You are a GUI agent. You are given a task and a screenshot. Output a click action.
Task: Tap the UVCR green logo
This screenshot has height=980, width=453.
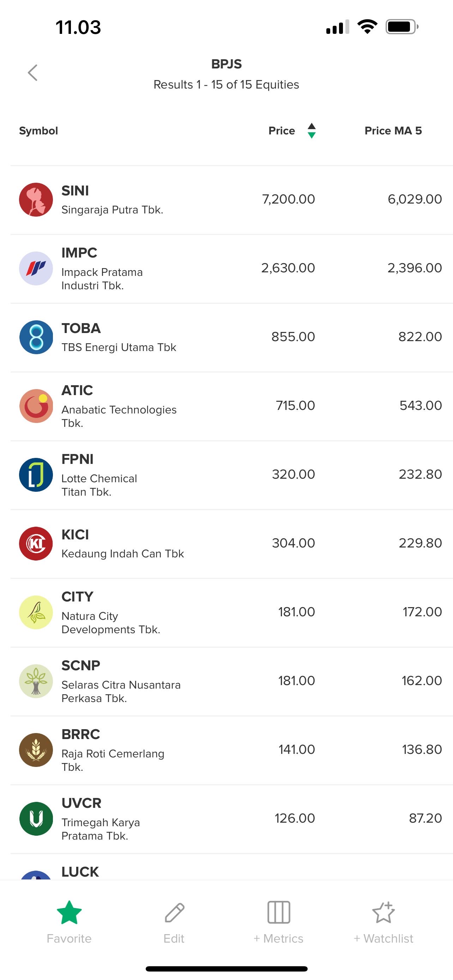tap(36, 819)
